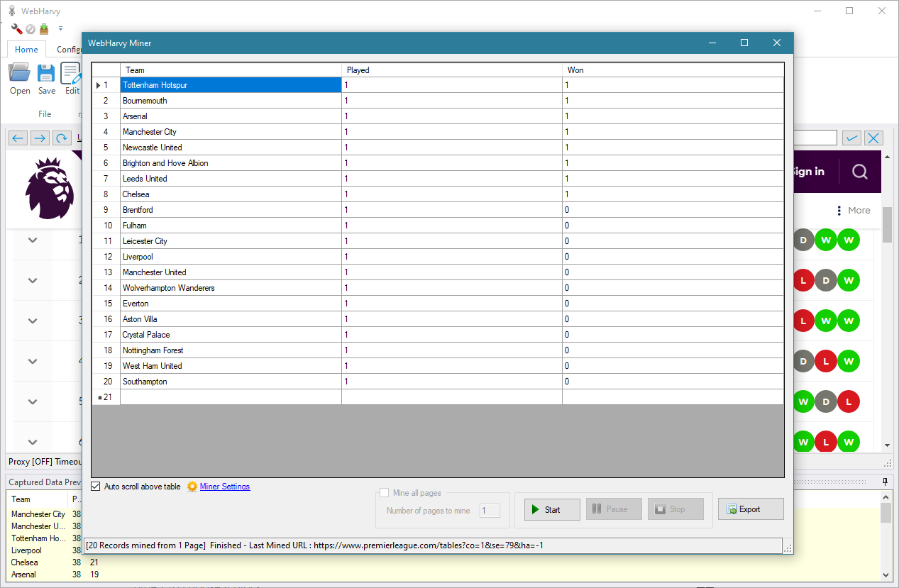
Task: Start mining with the Start button
Action: click(551, 509)
